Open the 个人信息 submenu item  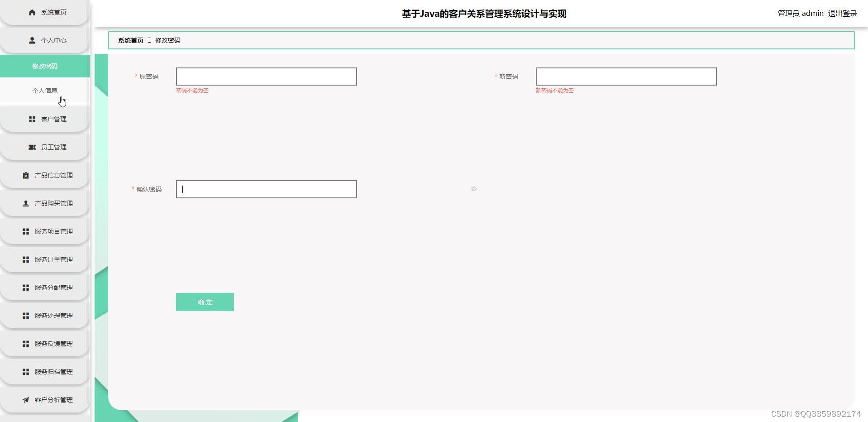pyautogui.click(x=45, y=91)
